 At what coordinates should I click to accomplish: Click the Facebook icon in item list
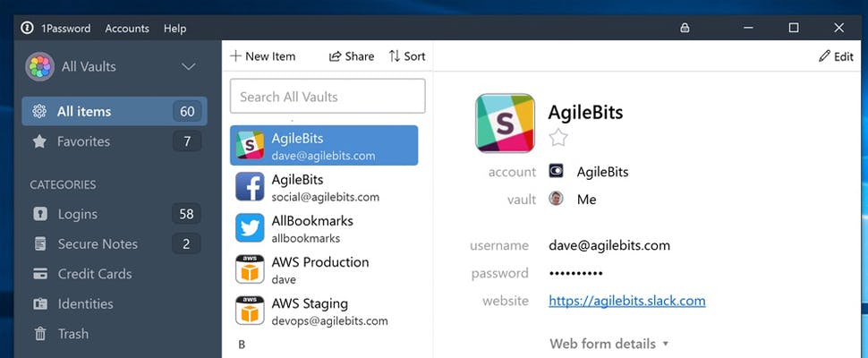click(x=250, y=186)
